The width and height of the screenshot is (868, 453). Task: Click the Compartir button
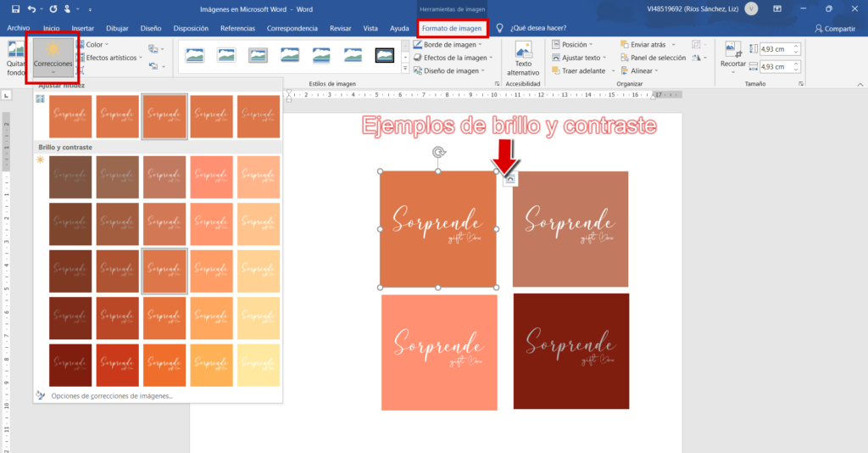click(834, 28)
